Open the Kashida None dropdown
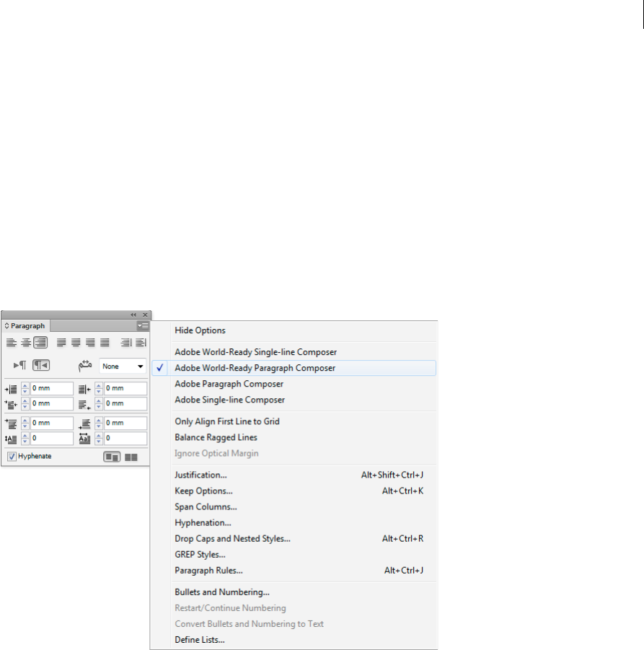The height and width of the screenshot is (650, 644). click(123, 366)
